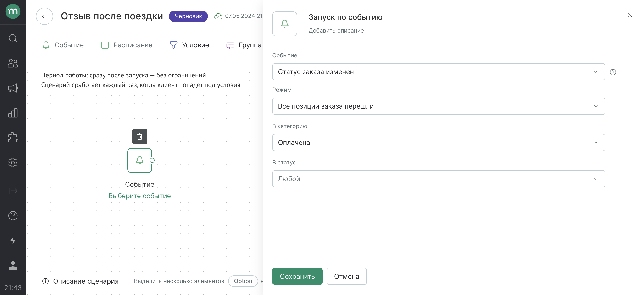This screenshot has width=644, height=295.
Task: Expand the Событие dropdown selector
Action: pyautogui.click(x=438, y=71)
